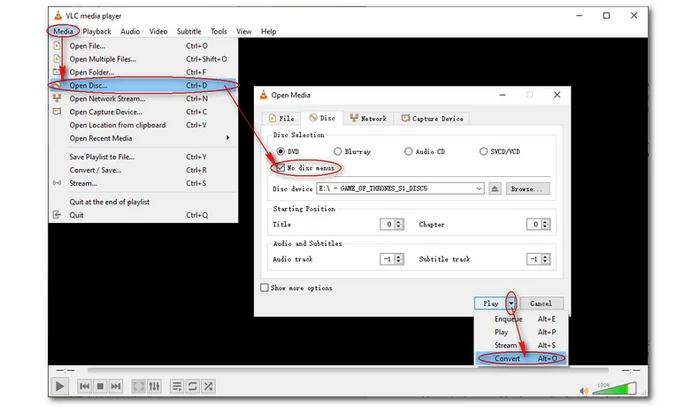
Task: Choose Stream... from Media menu
Action: (x=143, y=183)
